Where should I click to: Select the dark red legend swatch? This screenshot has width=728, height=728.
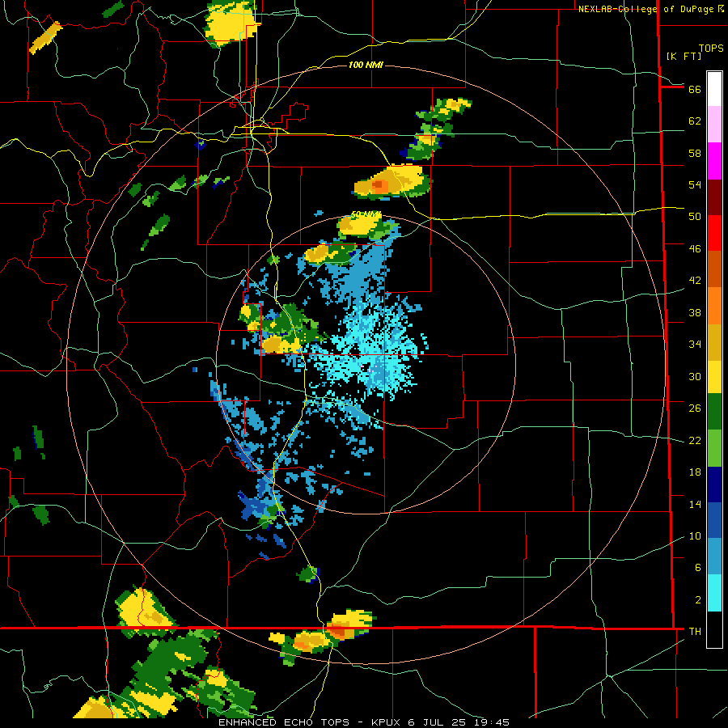714,197
